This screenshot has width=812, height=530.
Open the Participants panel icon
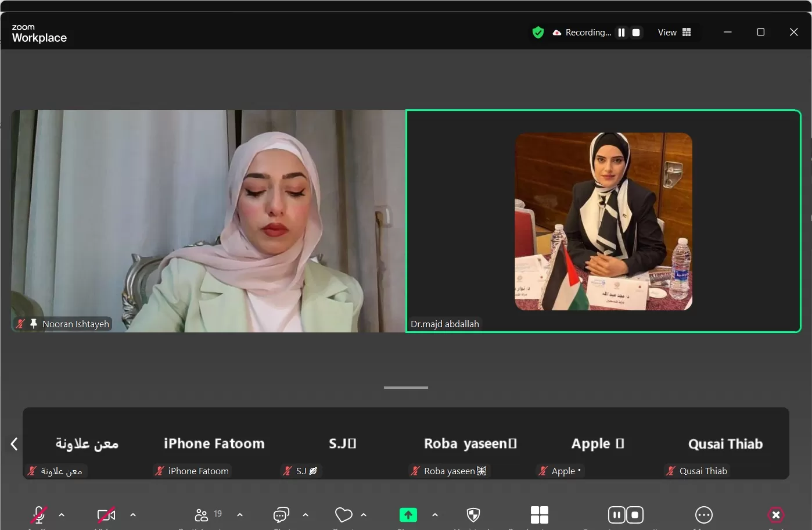tap(202, 515)
